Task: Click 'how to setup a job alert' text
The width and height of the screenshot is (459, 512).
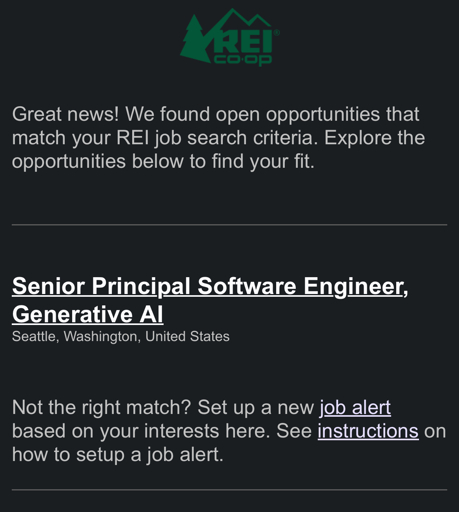Action: click(117, 455)
